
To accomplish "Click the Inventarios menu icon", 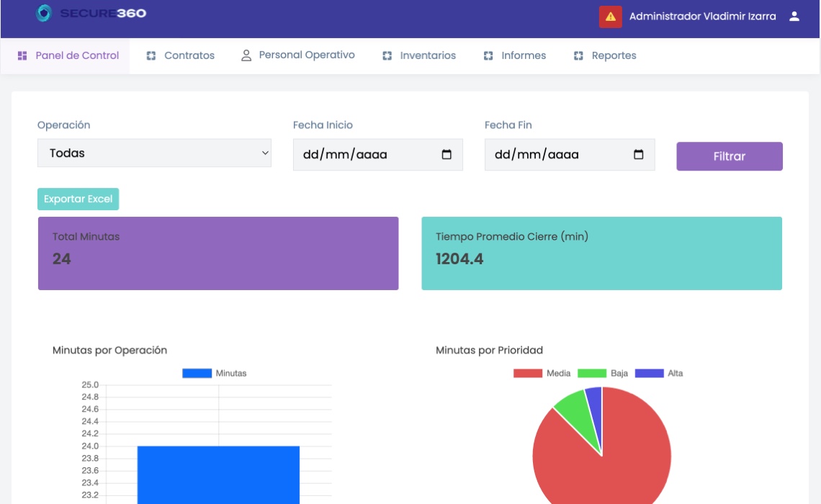I will coord(387,55).
